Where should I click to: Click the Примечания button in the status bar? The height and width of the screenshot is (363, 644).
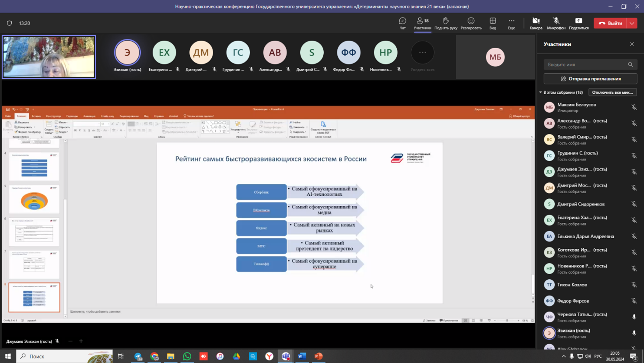(x=449, y=321)
